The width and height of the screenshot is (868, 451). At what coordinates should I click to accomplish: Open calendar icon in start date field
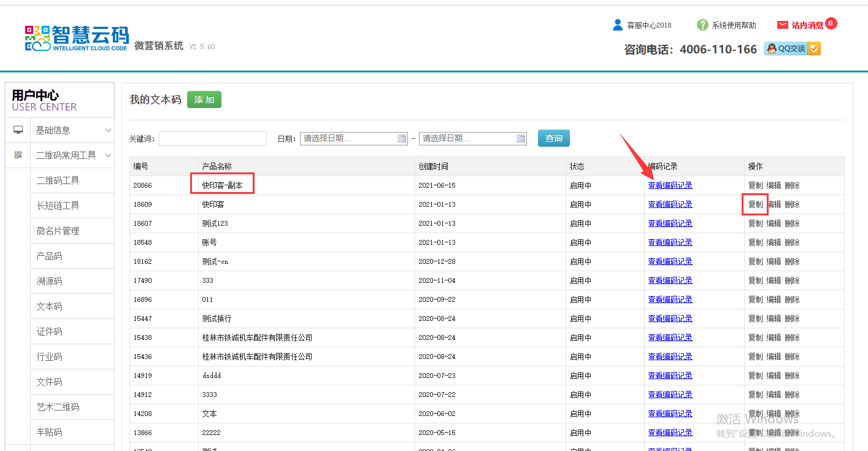tap(402, 139)
